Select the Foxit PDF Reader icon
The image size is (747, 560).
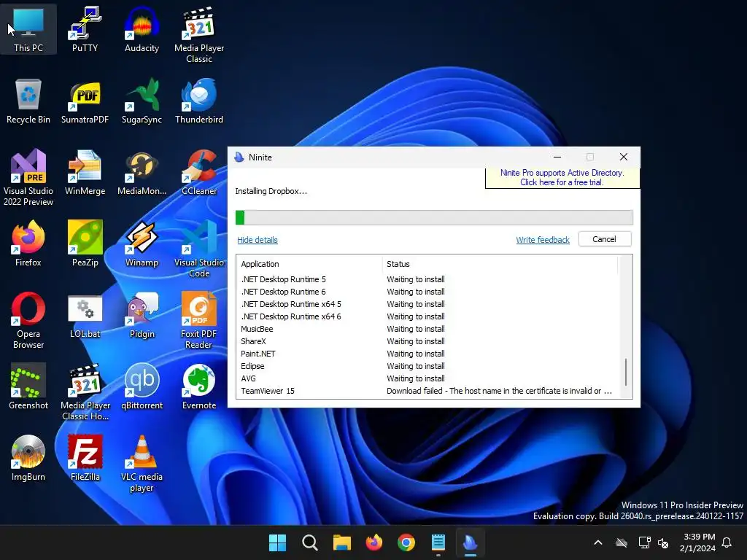pos(199,321)
